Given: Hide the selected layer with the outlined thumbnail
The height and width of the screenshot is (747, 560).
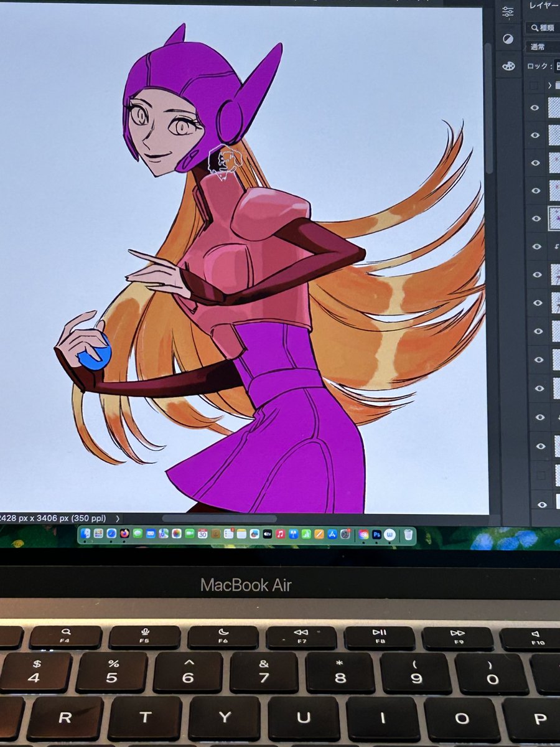Looking at the screenshot, I should 535,219.
